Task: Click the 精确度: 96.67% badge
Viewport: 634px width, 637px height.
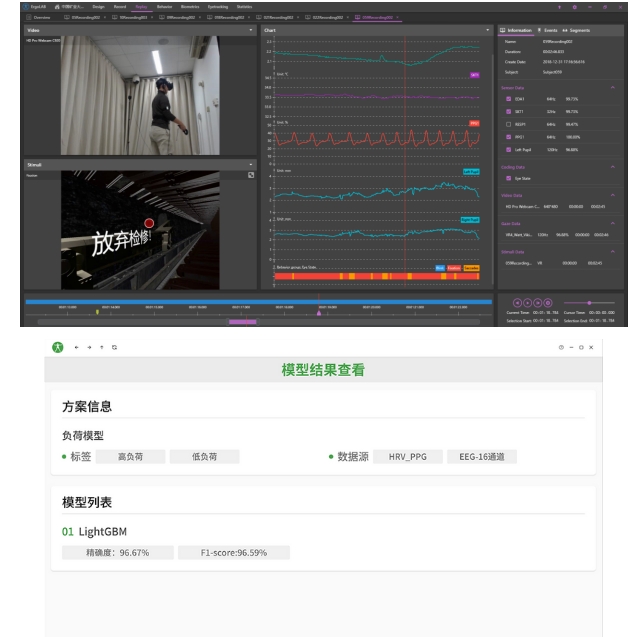Action: [118, 552]
